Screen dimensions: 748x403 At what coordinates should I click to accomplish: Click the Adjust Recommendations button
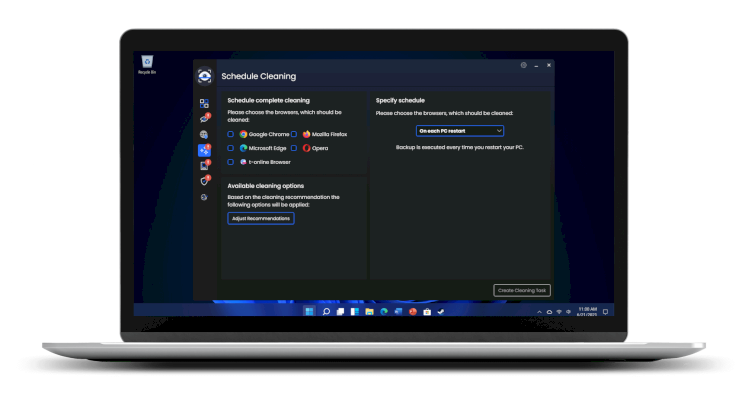tap(261, 218)
